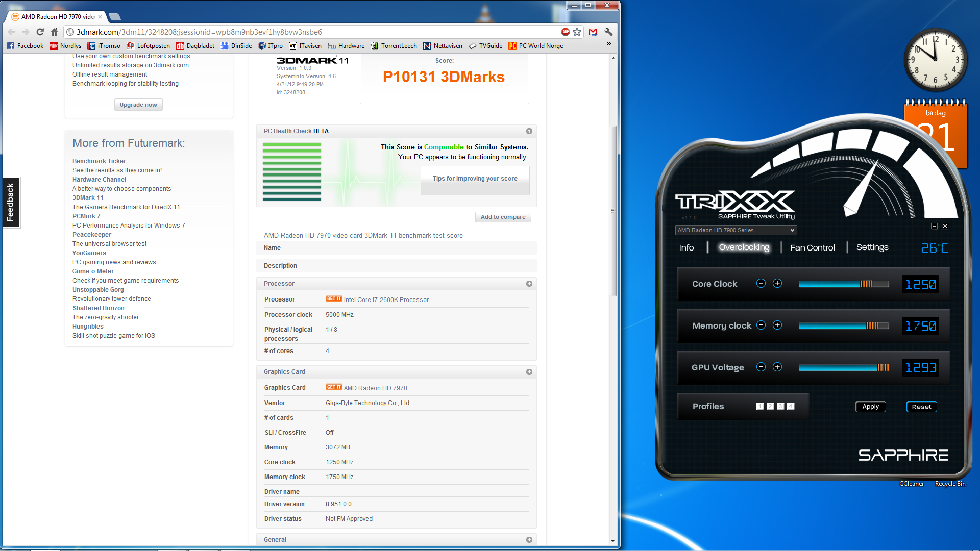Image resolution: width=980 pixels, height=551 pixels.
Task: Open the Nettavisen bookmark
Action: coord(443,46)
